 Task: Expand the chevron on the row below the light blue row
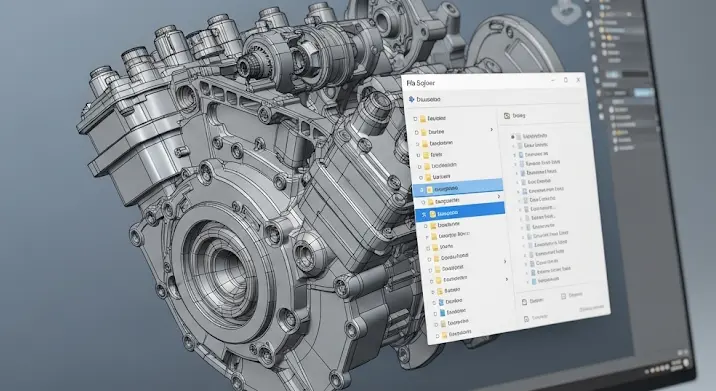[499, 196]
